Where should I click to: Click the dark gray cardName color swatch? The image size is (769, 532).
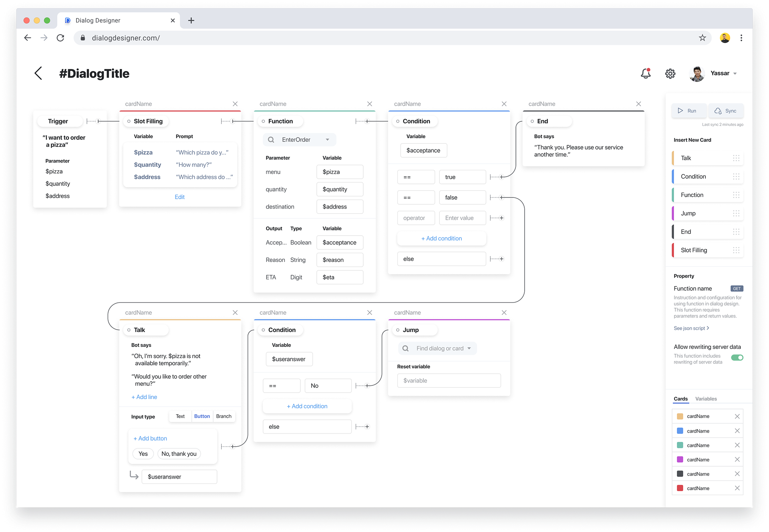click(680, 474)
